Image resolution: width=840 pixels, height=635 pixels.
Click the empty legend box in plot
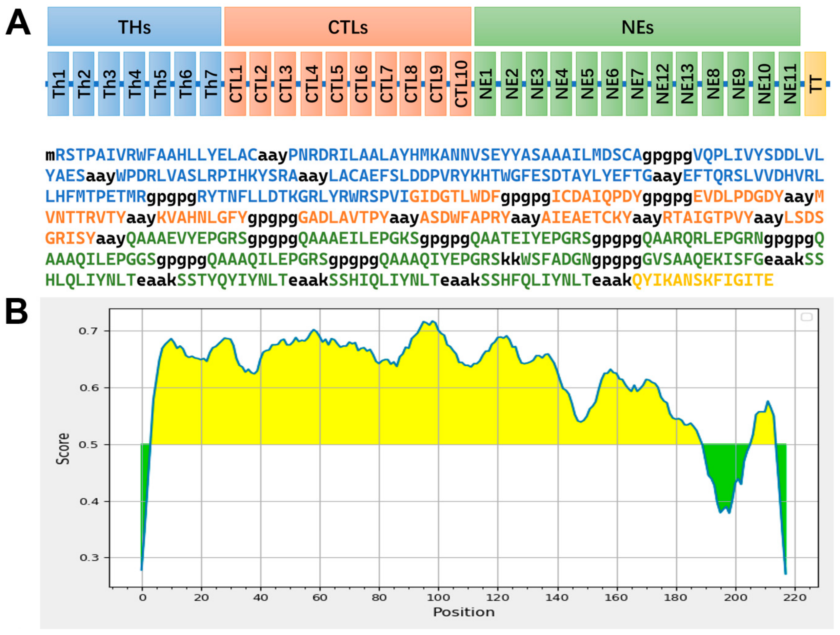(x=806, y=317)
